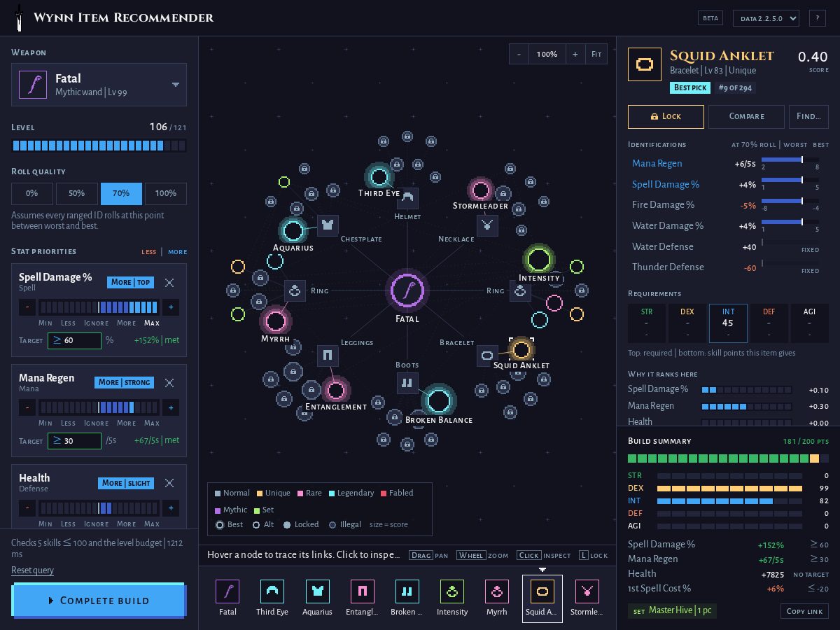Open Compare for Squid Anklet
Screen dimensions: 840x630
point(746,116)
